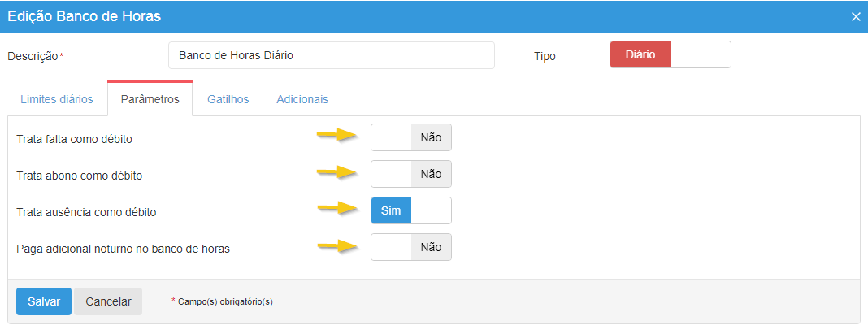Turn on the Trata abono como débito switch
Viewport: 868px width, 325px height.
pos(411,174)
